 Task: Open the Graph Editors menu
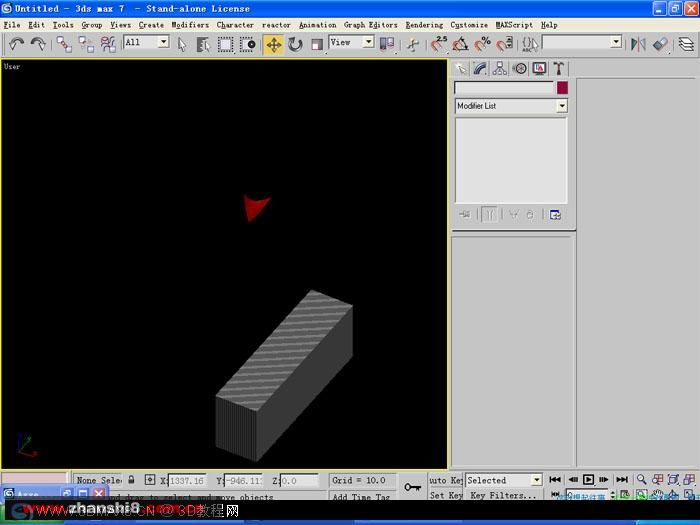click(x=371, y=25)
